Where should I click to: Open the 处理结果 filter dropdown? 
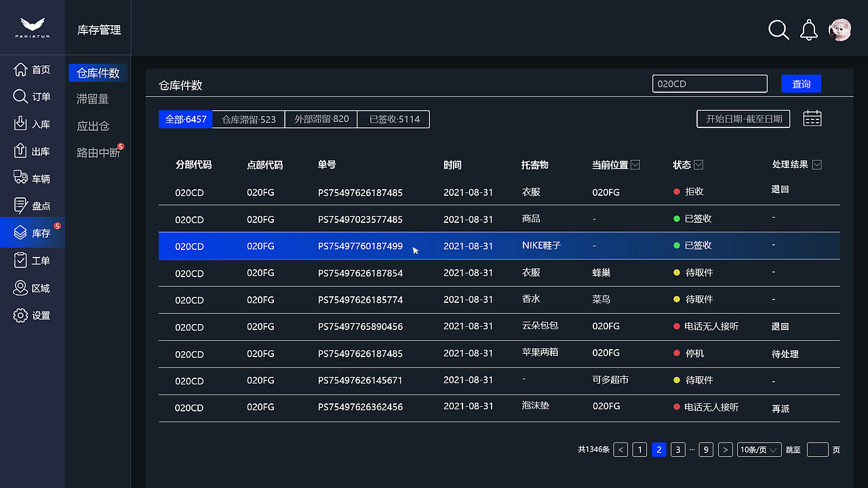click(x=816, y=164)
